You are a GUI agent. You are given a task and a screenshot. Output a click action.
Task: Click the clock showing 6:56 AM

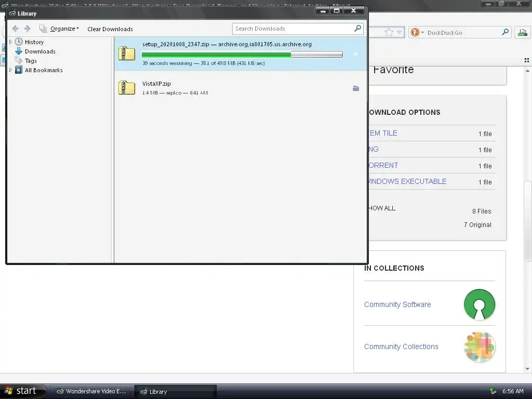coord(513,391)
